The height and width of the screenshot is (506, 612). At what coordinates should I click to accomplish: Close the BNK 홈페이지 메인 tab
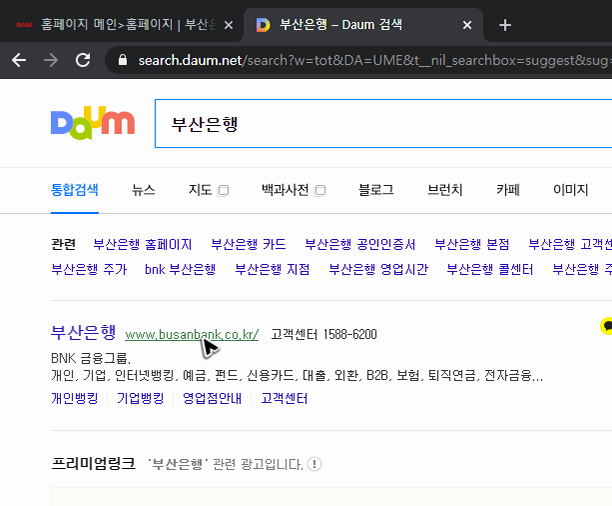tap(229, 25)
